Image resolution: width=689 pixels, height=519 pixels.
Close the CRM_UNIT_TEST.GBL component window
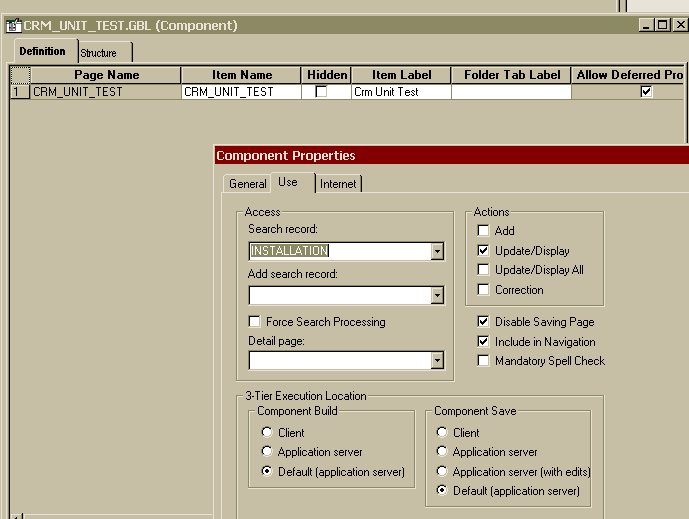[x=680, y=25]
